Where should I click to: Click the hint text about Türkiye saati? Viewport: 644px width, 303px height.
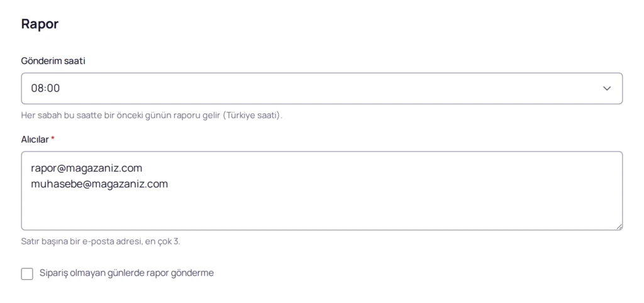coord(152,116)
